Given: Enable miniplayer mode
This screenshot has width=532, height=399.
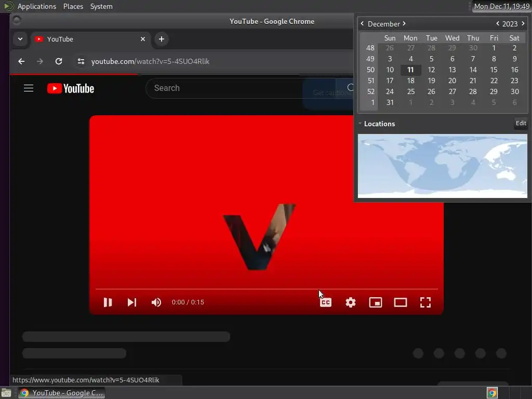Looking at the screenshot, I should click(x=376, y=302).
